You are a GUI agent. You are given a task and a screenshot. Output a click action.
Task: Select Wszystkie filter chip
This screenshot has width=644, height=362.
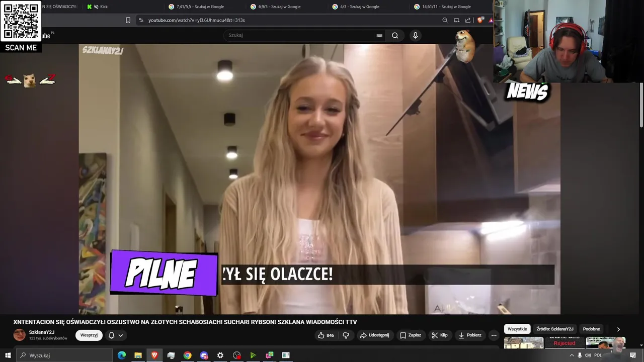click(x=517, y=329)
